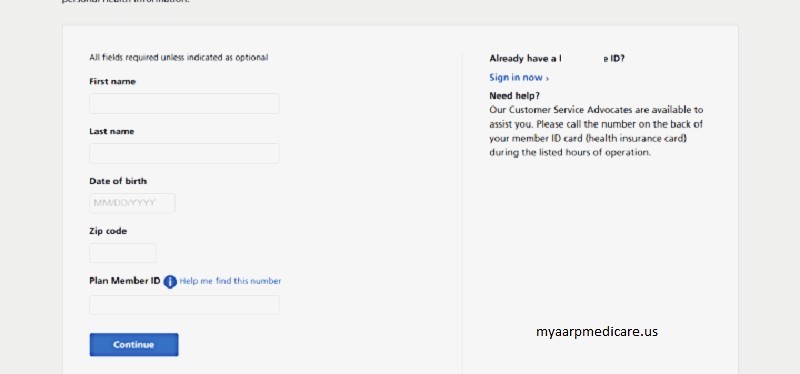Click the Customer Service Advocates paragraph

596,131
